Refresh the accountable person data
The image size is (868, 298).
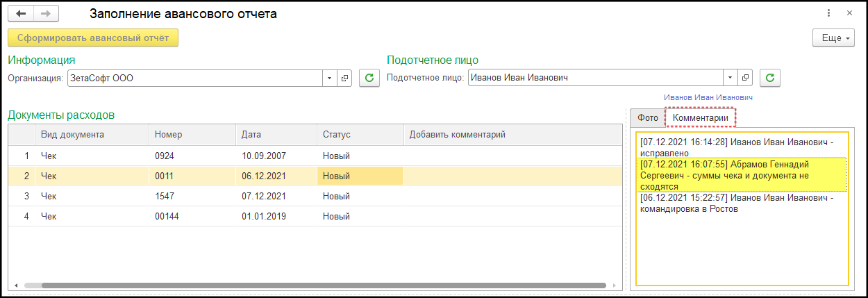[x=770, y=78]
